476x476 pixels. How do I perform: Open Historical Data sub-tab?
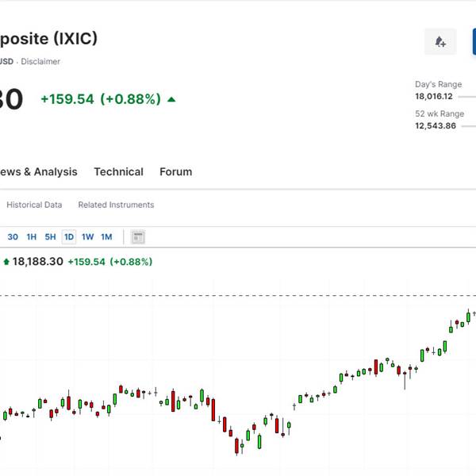tap(34, 205)
